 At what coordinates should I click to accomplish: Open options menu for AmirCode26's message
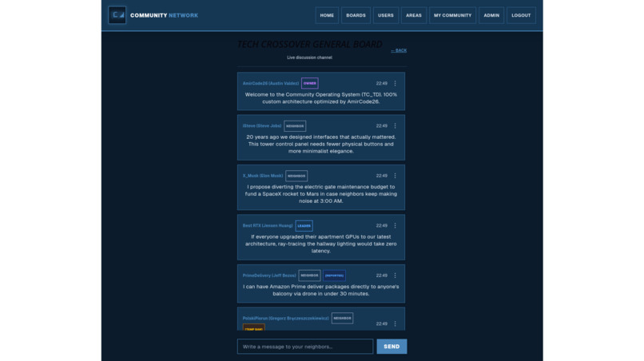pyautogui.click(x=395, y=83)
